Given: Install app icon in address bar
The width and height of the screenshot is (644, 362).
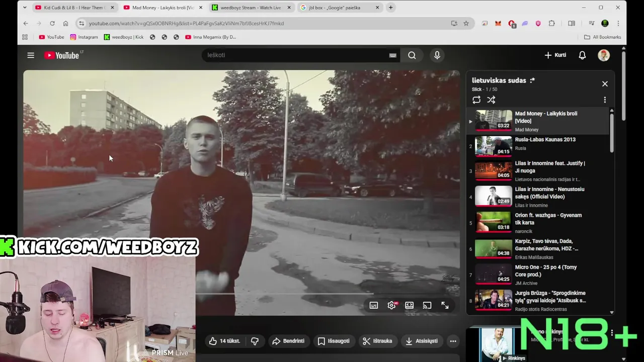Looking at the screenshot, I should point(454,23).
